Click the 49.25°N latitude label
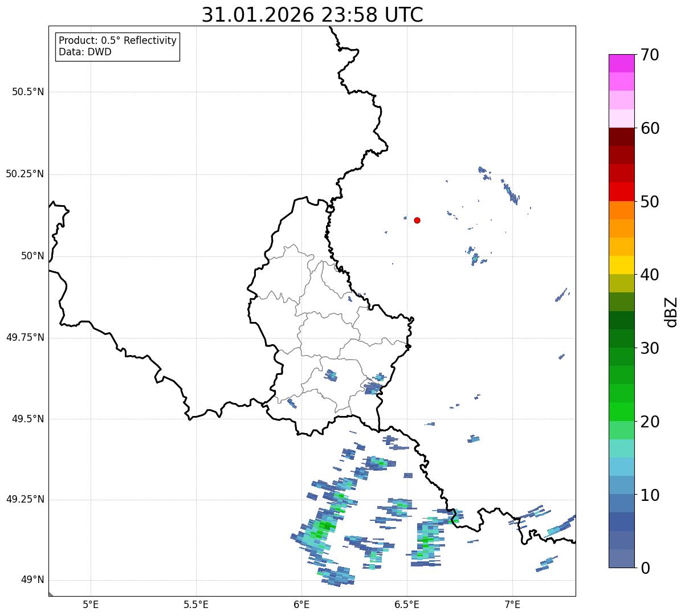The width and height of the screenshot is (685, 616). click(25, 499)
